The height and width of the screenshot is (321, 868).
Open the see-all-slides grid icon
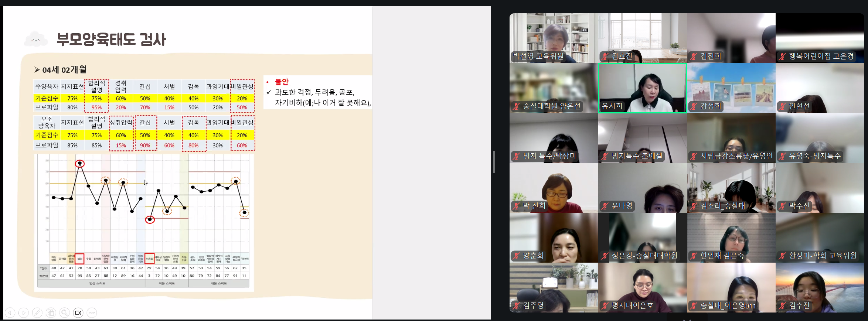[51, 313]
